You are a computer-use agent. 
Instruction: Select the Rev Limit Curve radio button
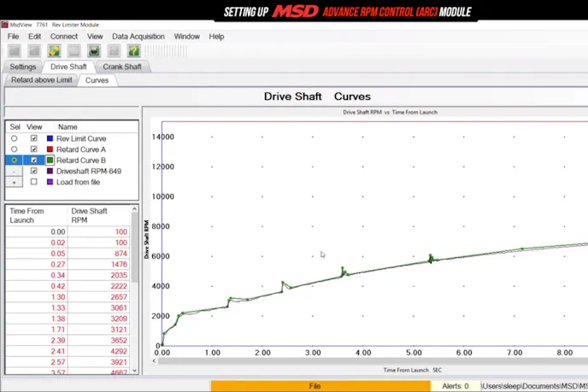point(14,138)
